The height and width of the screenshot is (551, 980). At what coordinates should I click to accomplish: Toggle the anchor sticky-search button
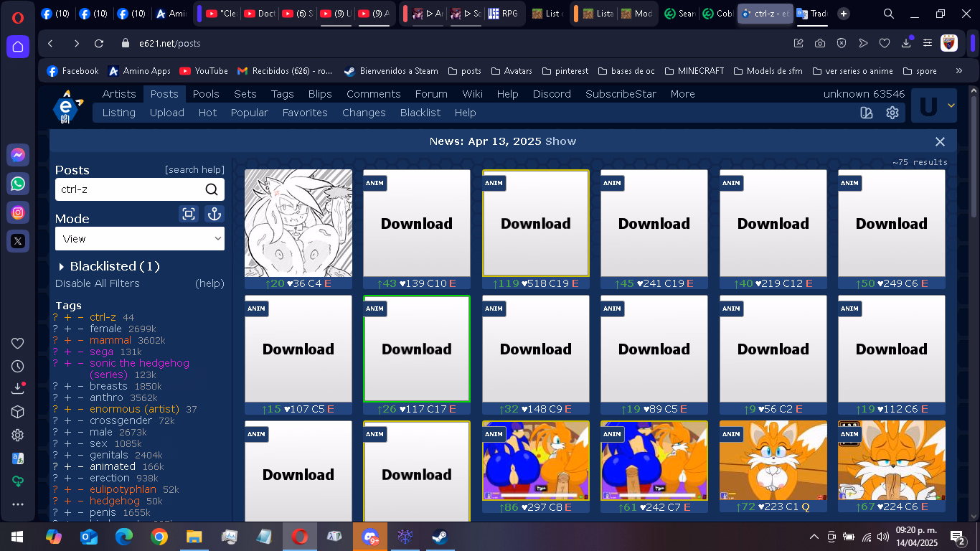[214, 214]
